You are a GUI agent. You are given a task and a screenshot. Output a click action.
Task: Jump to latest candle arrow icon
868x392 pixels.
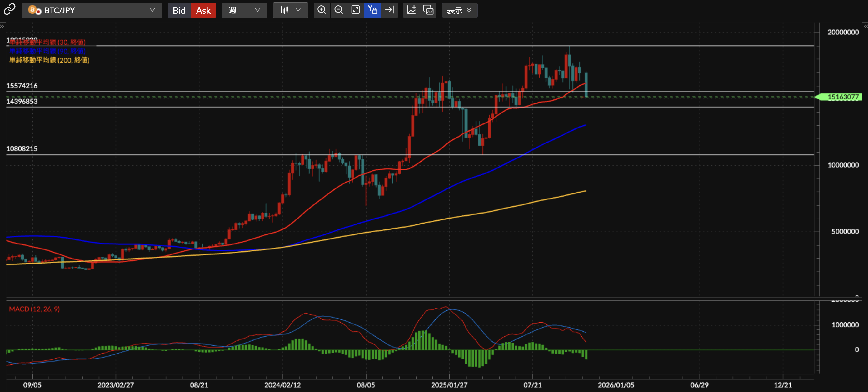pyautogui.click(x=390, y=10)
